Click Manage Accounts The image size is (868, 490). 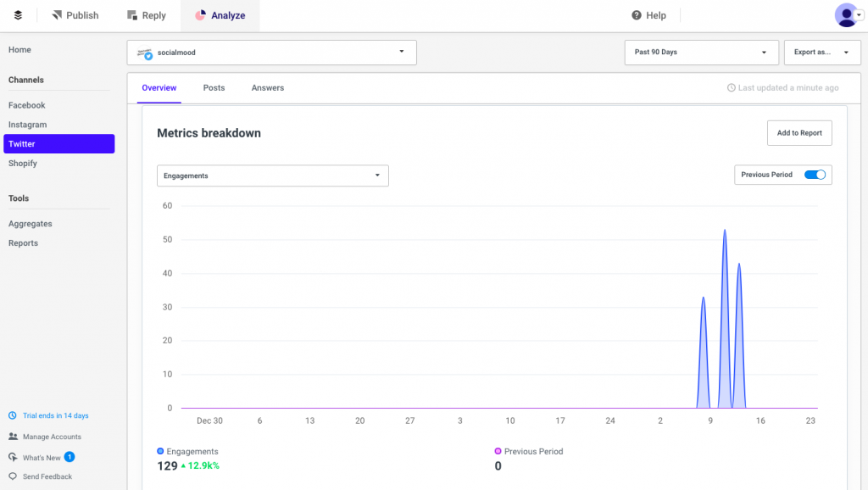(52, 437)
